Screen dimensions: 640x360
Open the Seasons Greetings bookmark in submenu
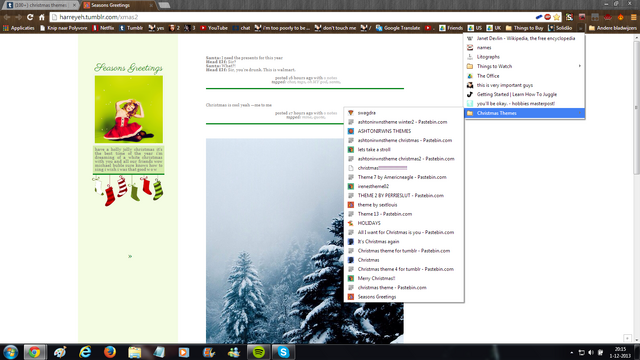[x=404, y=297]
